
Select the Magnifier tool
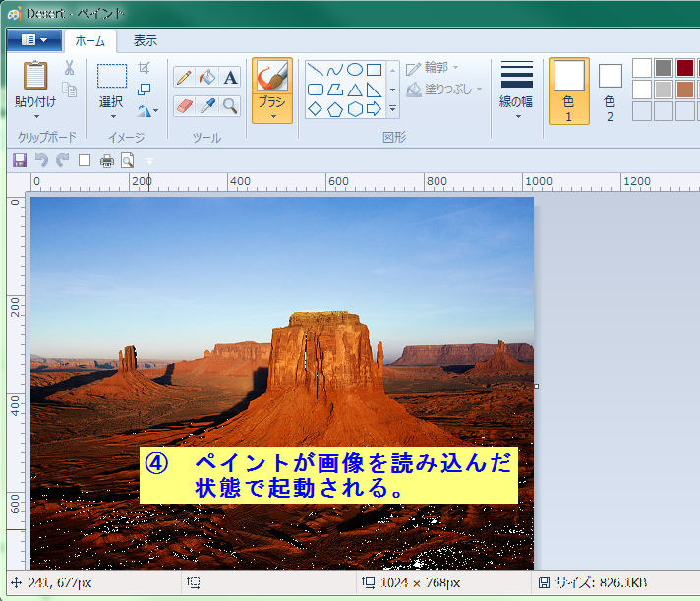(x=230, y=106)
